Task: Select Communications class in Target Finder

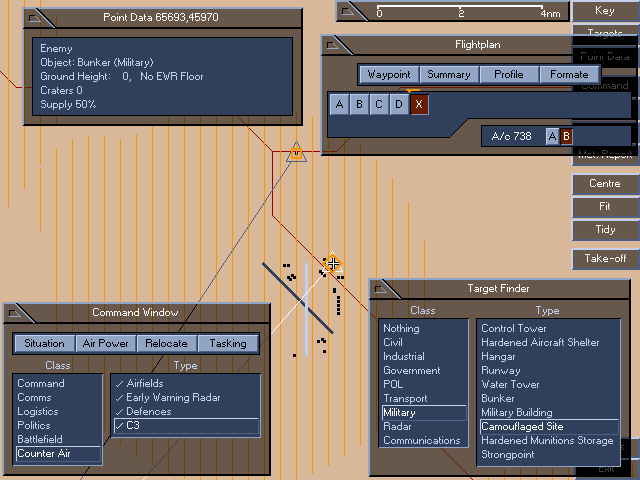Action: [x=424, y=441]
